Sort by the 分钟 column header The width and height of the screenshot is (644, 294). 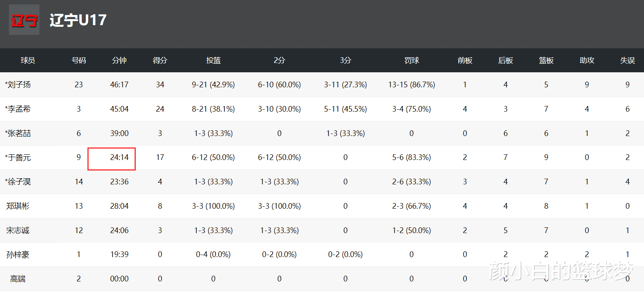(119, 61)
